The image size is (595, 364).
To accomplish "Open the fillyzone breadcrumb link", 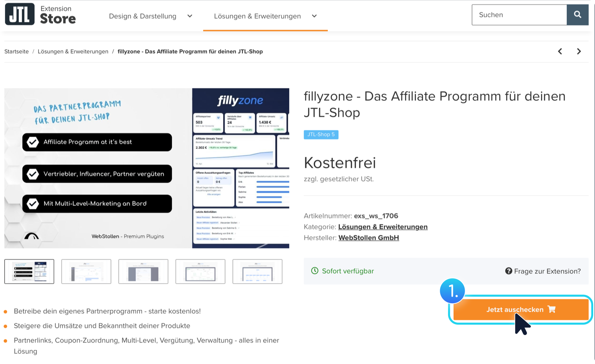I will (x=190, y=52).
